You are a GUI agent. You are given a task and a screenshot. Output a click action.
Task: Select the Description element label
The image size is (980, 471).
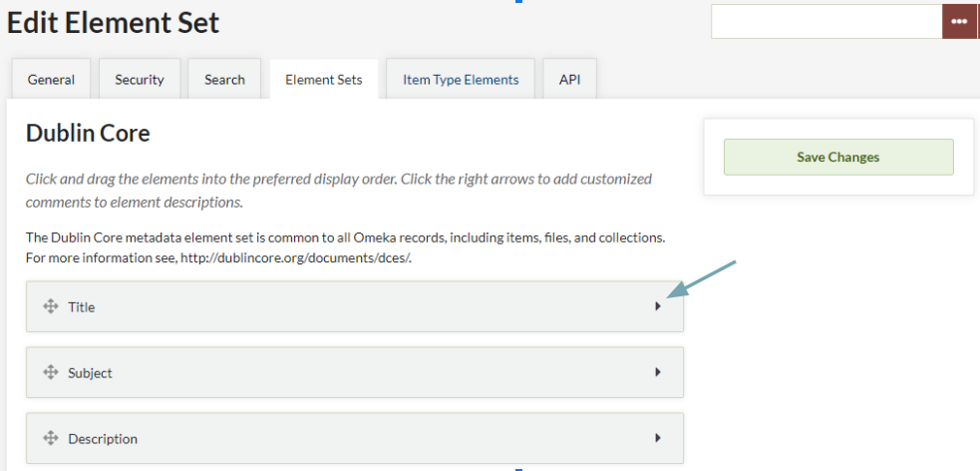click(103, 438)
